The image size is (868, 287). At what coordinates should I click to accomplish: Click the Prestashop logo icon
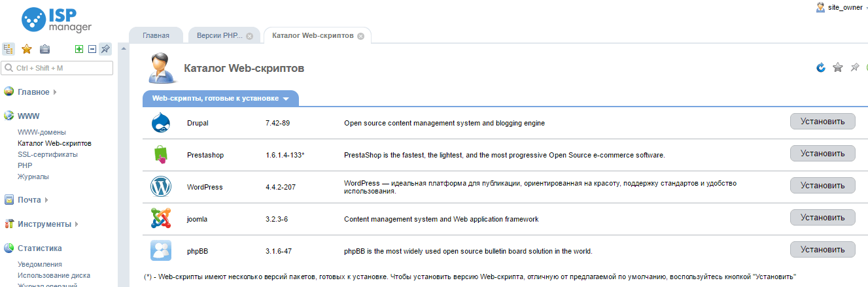pyautogui.click(x=160, y=155)
